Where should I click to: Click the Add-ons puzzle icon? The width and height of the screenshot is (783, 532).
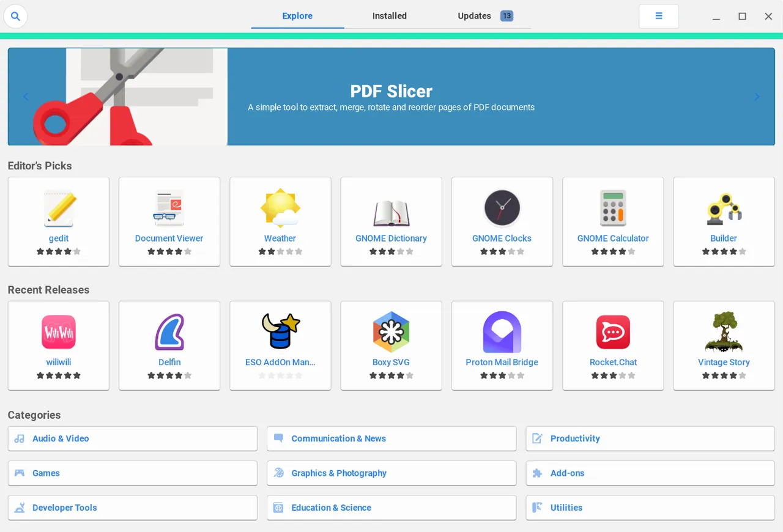coord(538,473)
